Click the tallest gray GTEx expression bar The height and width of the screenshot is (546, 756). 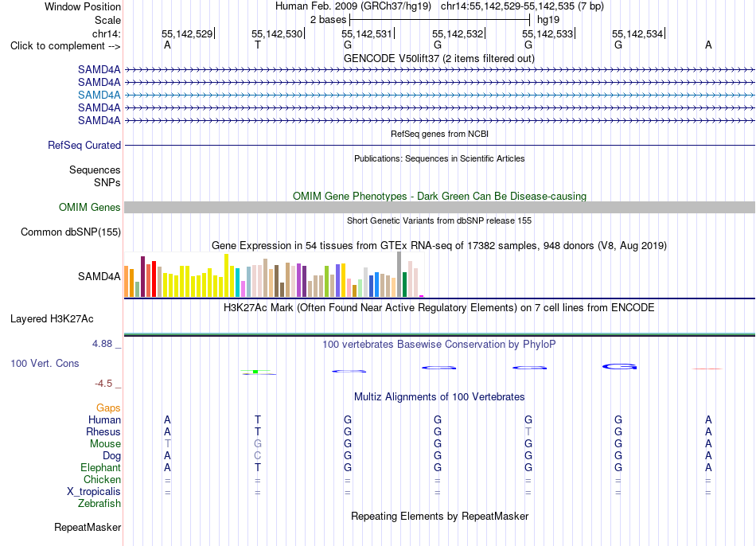[x=399, y=274]
